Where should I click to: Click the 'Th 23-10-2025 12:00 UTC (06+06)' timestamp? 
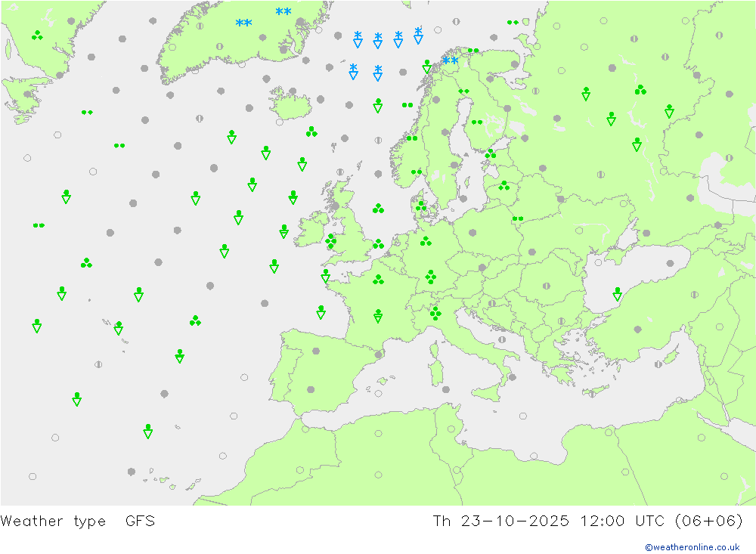click(x=587, y=521)
